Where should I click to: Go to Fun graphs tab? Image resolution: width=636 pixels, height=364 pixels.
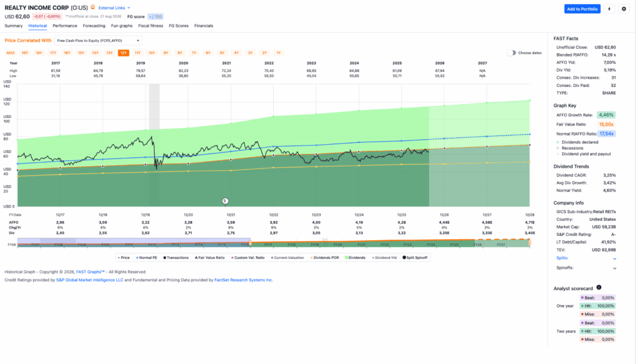(x=122, y=25)
